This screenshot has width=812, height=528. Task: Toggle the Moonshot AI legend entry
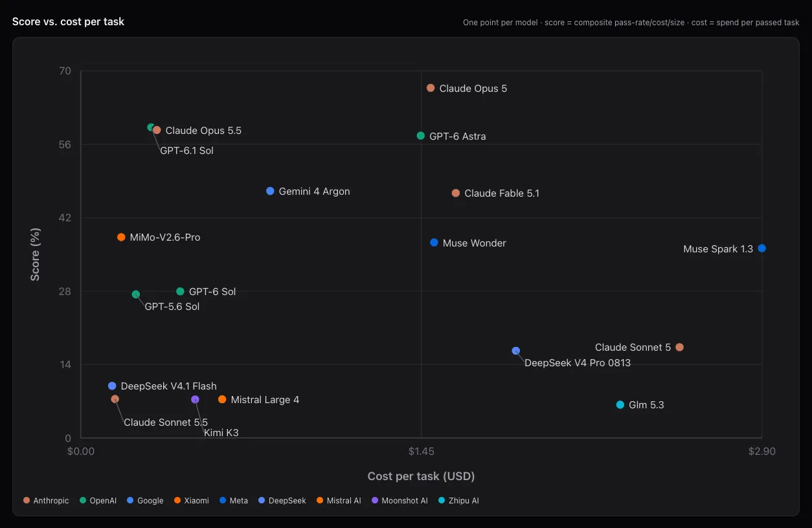[400, 501]
